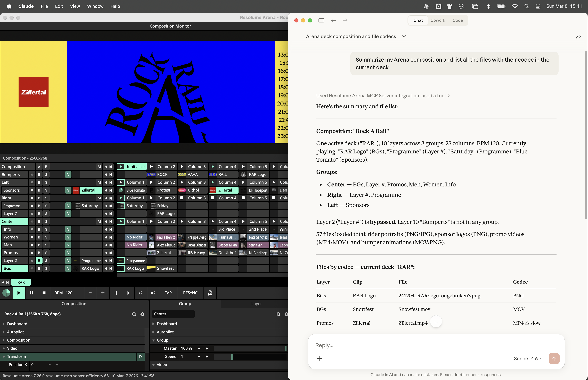Add attachment with the plus icon

coord(319,359)
